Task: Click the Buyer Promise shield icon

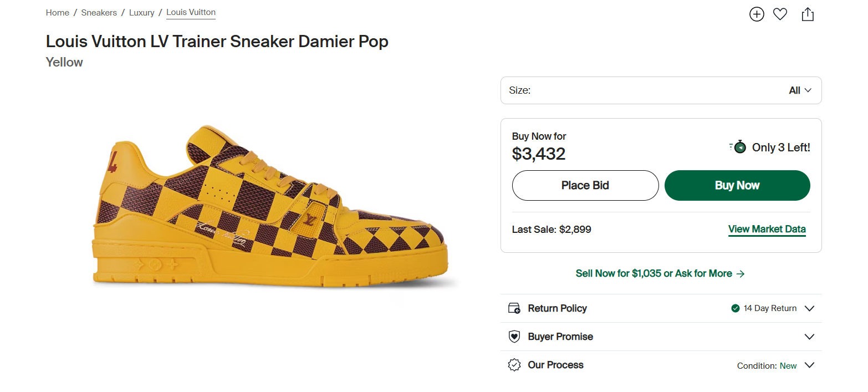Action: click(x=514, y=337)
